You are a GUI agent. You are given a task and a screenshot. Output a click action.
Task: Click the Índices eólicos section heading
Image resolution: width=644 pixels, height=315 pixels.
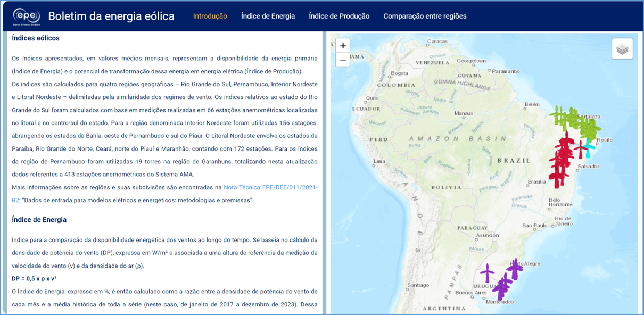pyautogui.click(x=36, y=38)
